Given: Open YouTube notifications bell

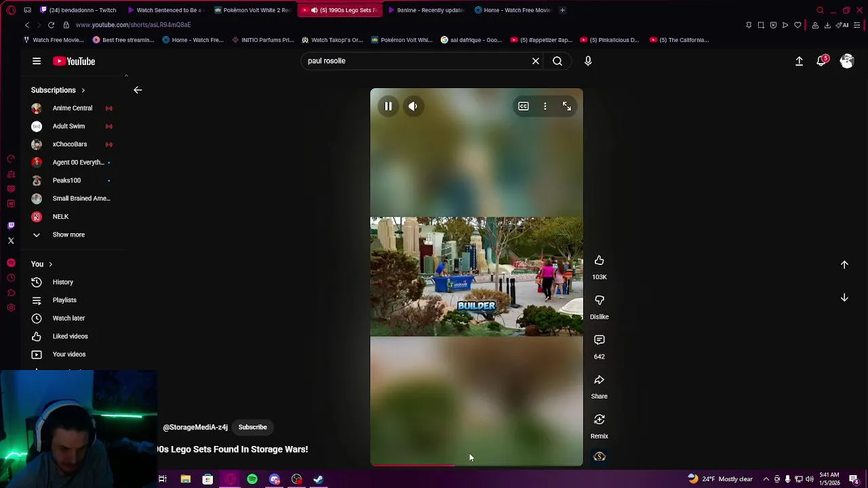Looking at the screenshot, I should 822,61.
